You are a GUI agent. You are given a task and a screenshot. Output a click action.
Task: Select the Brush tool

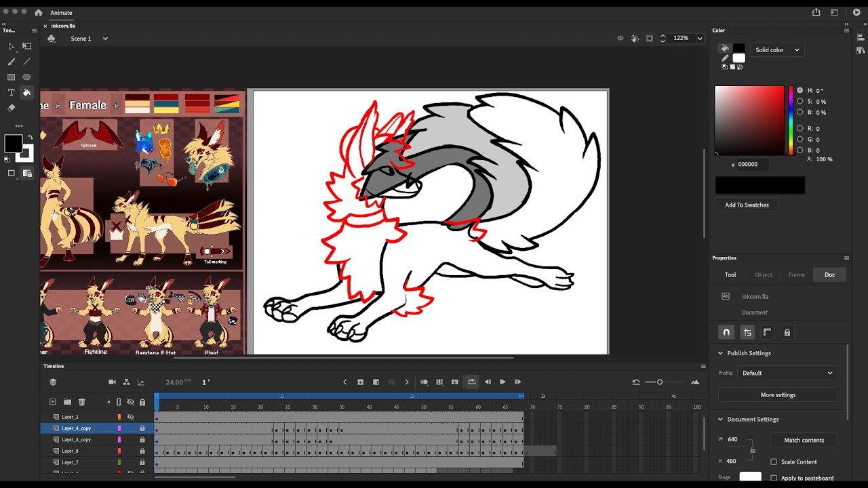pos(11,62)
